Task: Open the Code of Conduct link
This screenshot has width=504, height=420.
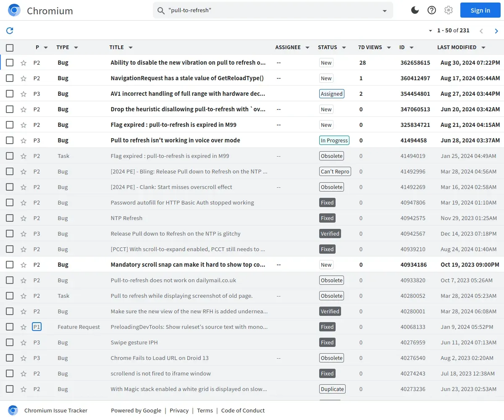Action: [243, 410]
